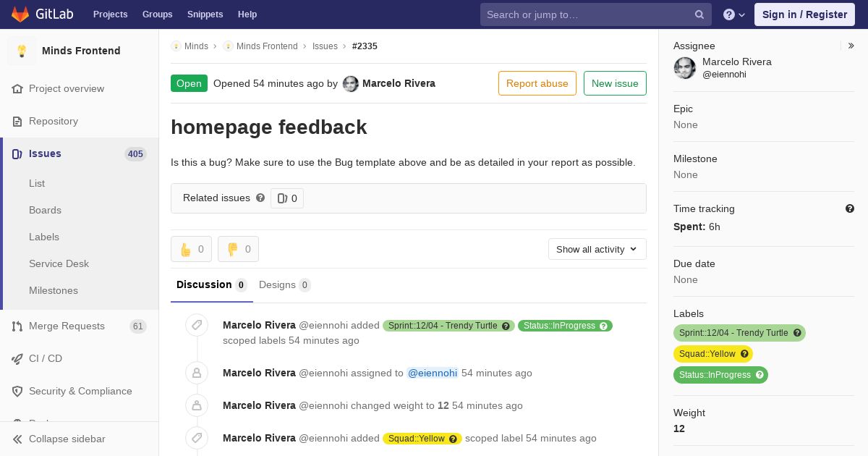This screenshot has width=868, height=456.
Task: Open the Service Desk sidebar link
Action: pyautogui.click(x=59, y=263)
